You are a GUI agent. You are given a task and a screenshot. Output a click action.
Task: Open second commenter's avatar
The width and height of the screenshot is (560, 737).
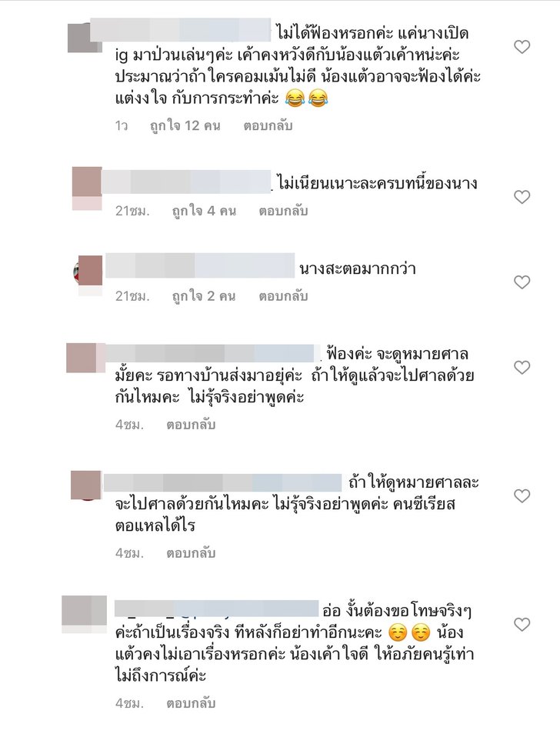(x=87, y=188)
